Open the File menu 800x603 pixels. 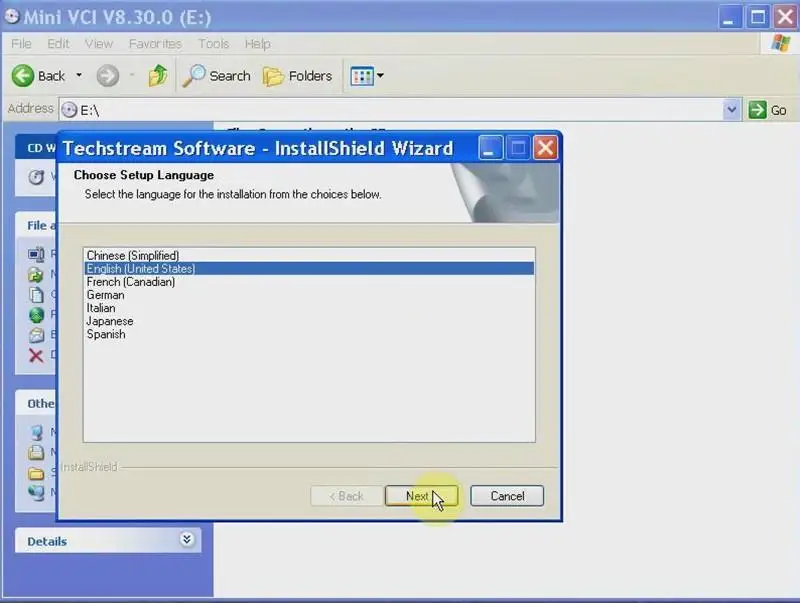21,44
